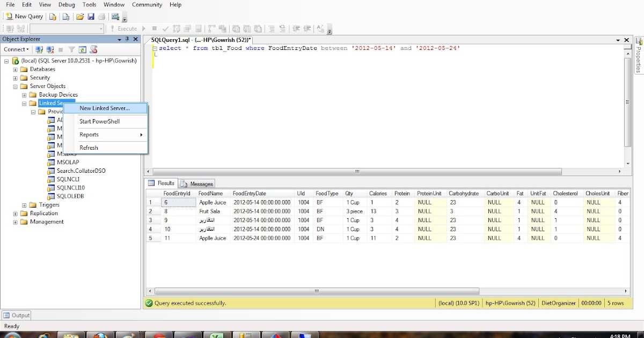Viewport: 644px width, 338px height.
Task: Click the last Object Explorer toolbar icon
Action: point(93,49)
